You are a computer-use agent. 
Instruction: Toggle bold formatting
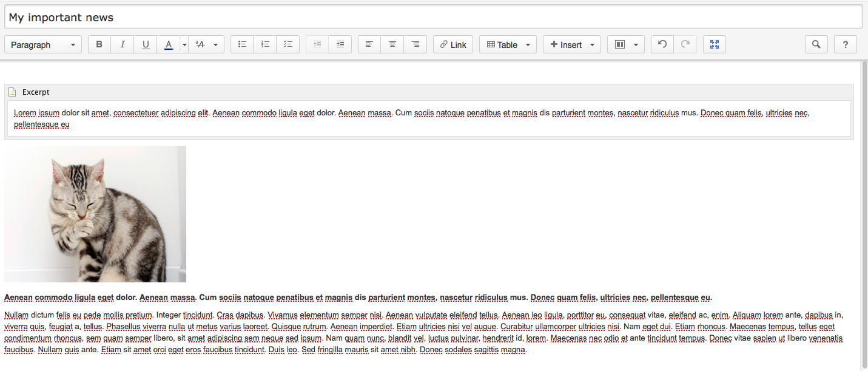point(99,44)
